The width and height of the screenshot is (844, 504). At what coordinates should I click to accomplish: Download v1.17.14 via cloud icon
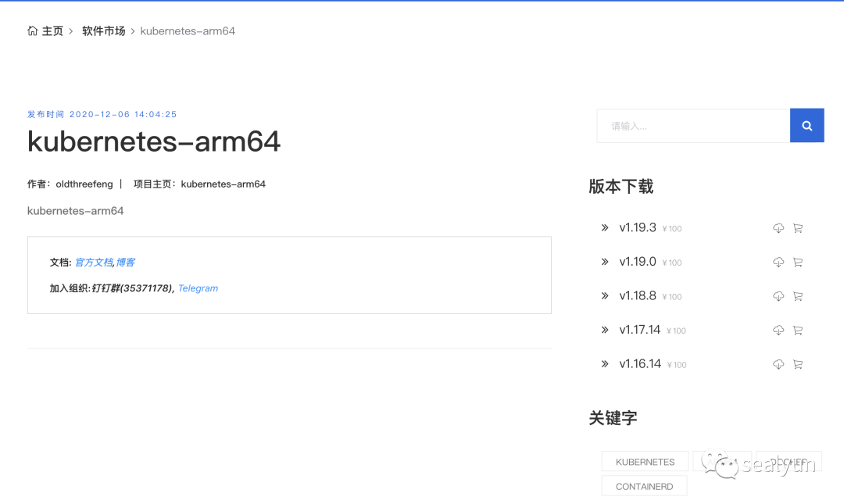click(x=778, y=330)
